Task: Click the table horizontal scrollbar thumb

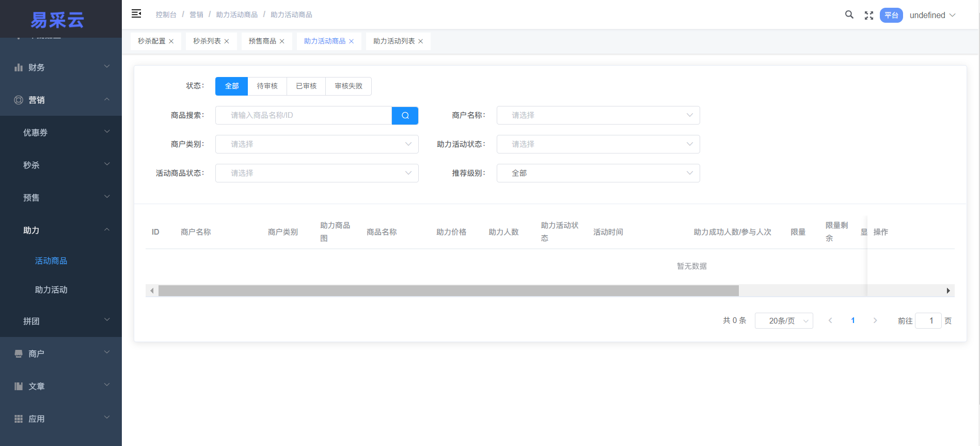Action: click(x=449, y=291)
